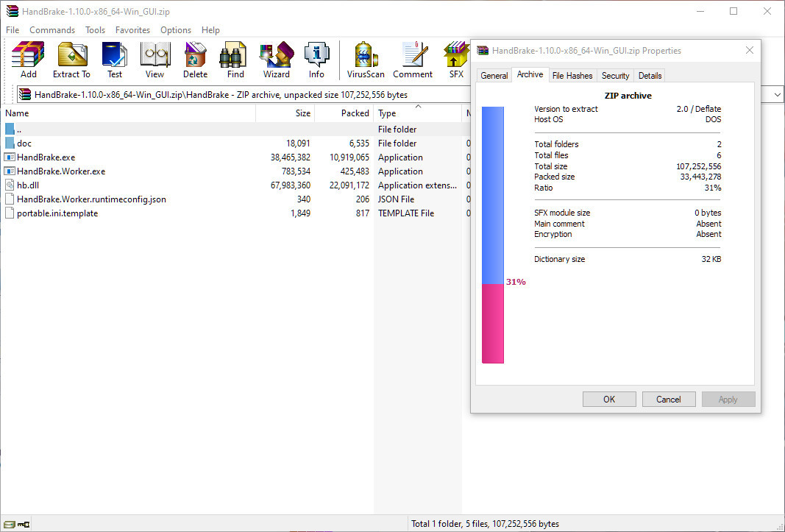The width and height of the screenshot is (785, 532).
Task: Click the blue portion of ratio bar
Action: (493, 196)
